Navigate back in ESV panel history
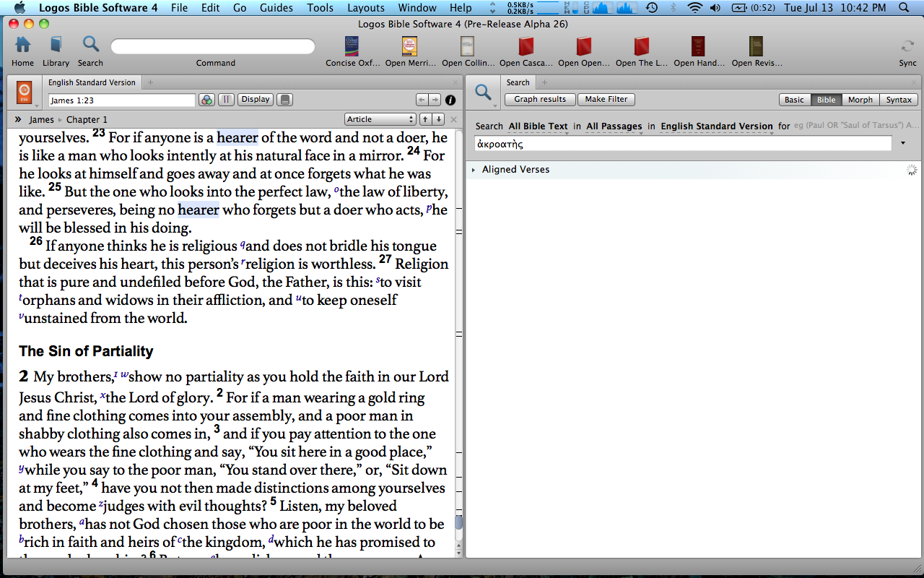This screenshot has height=578, width=924. coord(422,100)
